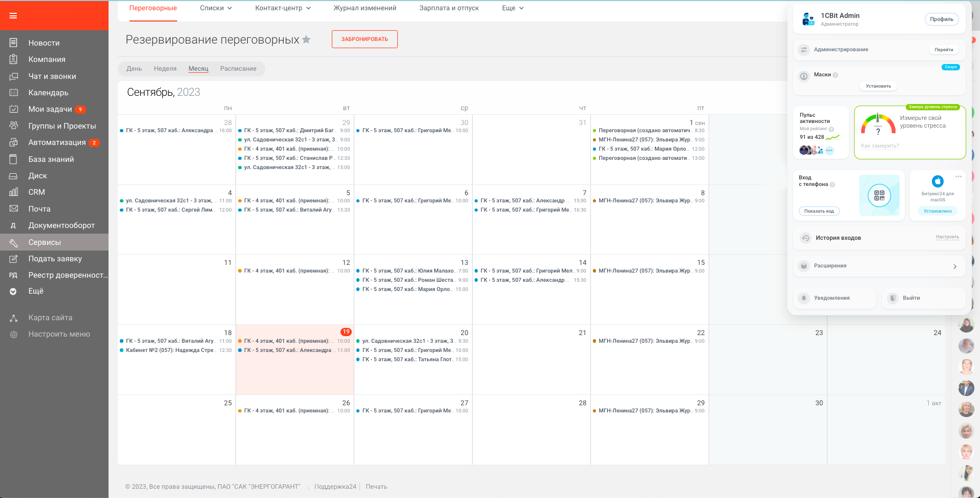
Task: Open the three-dots menu on the macOS app card
Action: (958, 176)
